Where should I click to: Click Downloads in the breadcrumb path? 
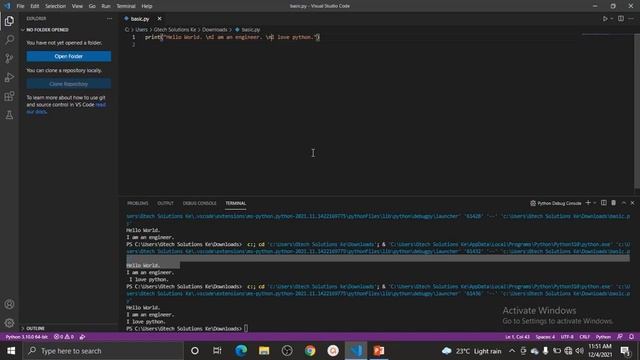coord(215,30)
